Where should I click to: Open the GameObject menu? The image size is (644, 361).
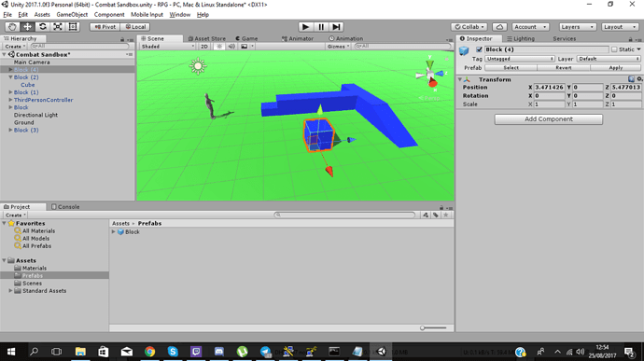[72, 14]
